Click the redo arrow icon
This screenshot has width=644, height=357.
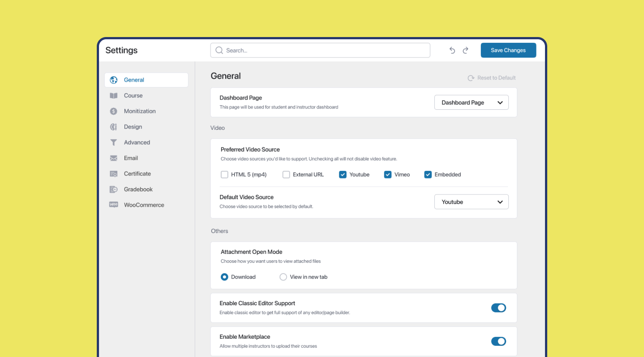point(465,50)
